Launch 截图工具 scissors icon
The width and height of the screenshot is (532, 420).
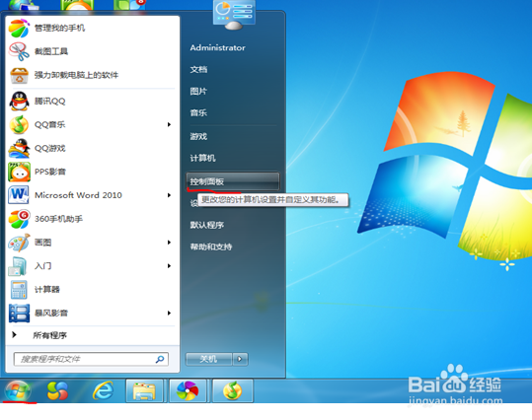click(x=19, y=51)
